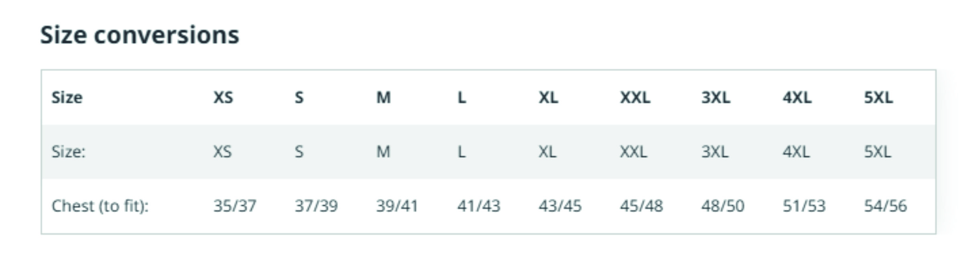The height and width of the screenshot is (274, 980).
Task: Click the 43/45 chest measurement
Action: [x=560, y=206]
